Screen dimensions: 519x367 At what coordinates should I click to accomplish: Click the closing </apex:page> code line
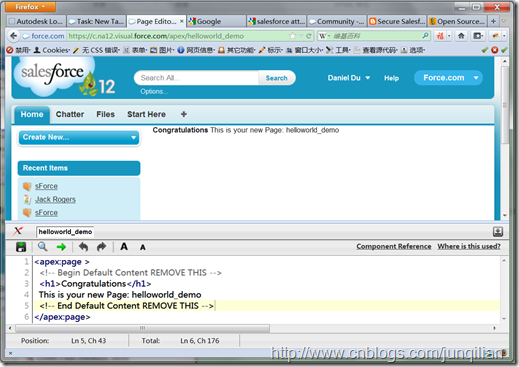pos(62,317)
